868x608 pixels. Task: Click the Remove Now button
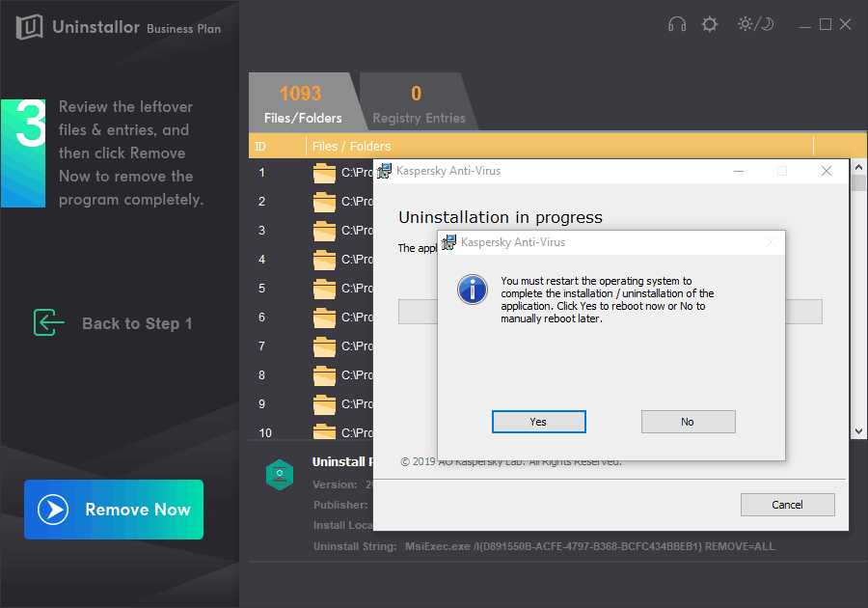(114, 509)
